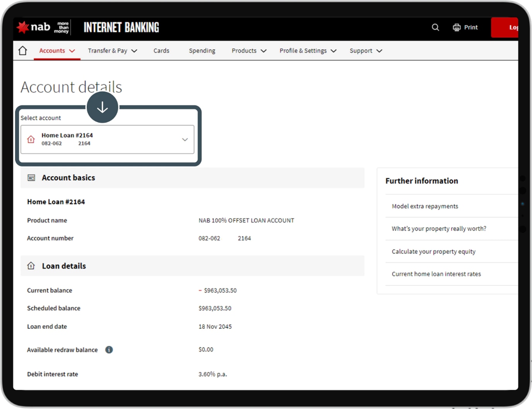Click the red house icon in account selector
This screenshot has height=409, width=532.
[x=31, y=139]
